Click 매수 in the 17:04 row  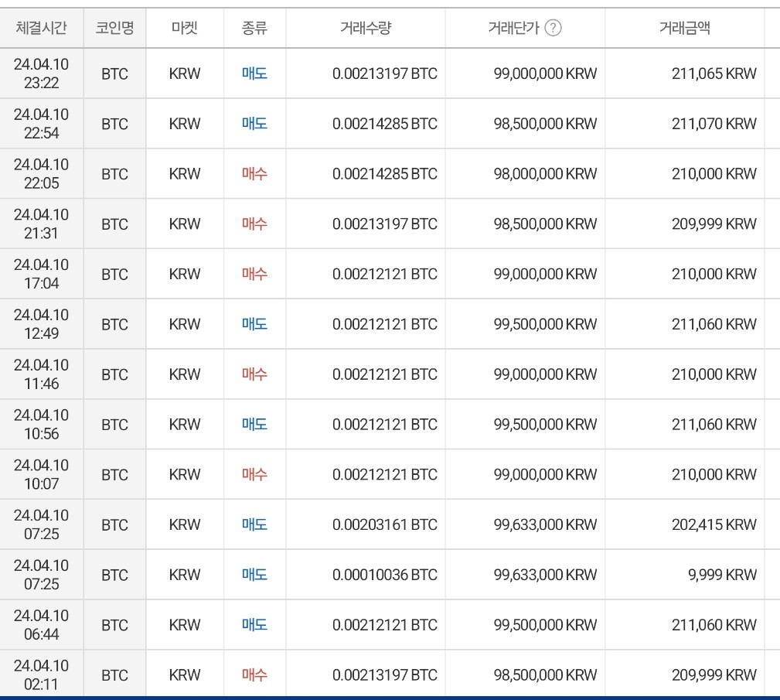pos(254,274)
